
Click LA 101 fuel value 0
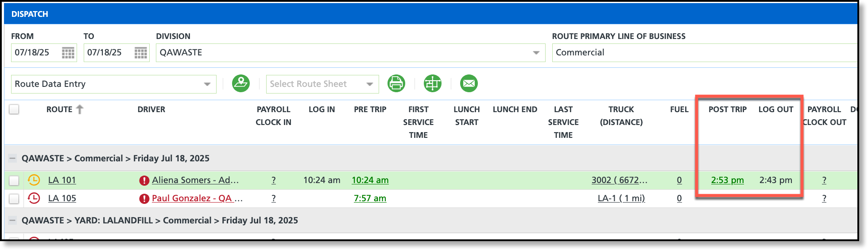coord(679,180)
